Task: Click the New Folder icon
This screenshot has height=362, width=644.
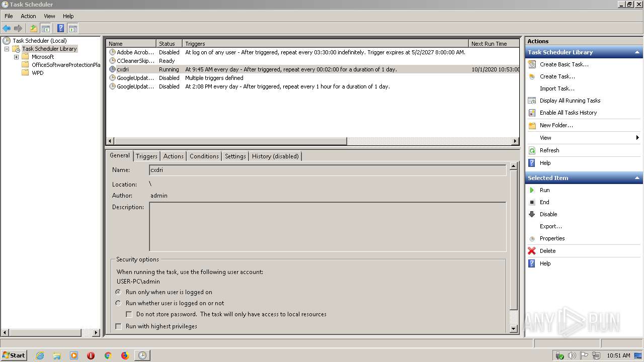Action: (532, 125)
